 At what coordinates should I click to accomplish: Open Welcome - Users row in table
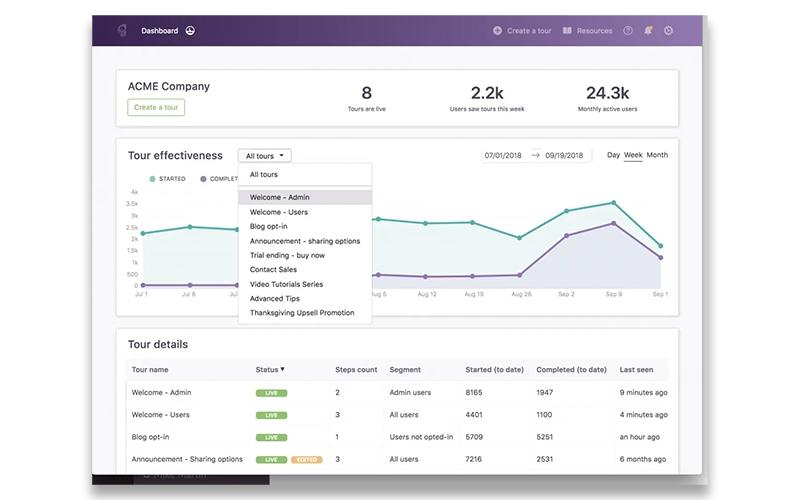(x=398, y=415)
